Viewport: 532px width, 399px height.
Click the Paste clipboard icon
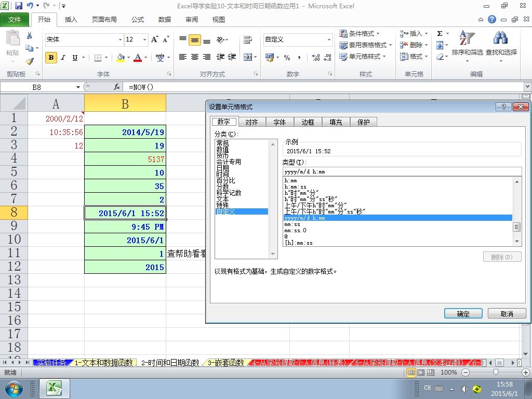(12, 38)
